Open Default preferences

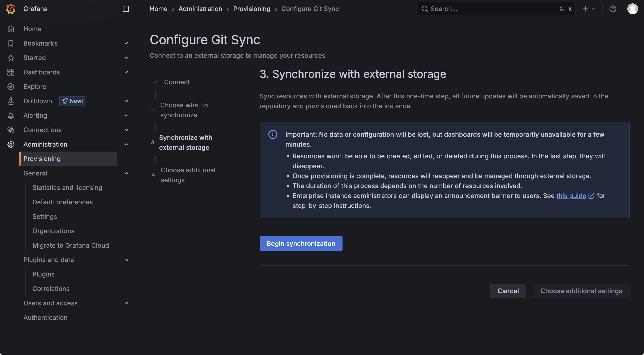coord(62,202)
